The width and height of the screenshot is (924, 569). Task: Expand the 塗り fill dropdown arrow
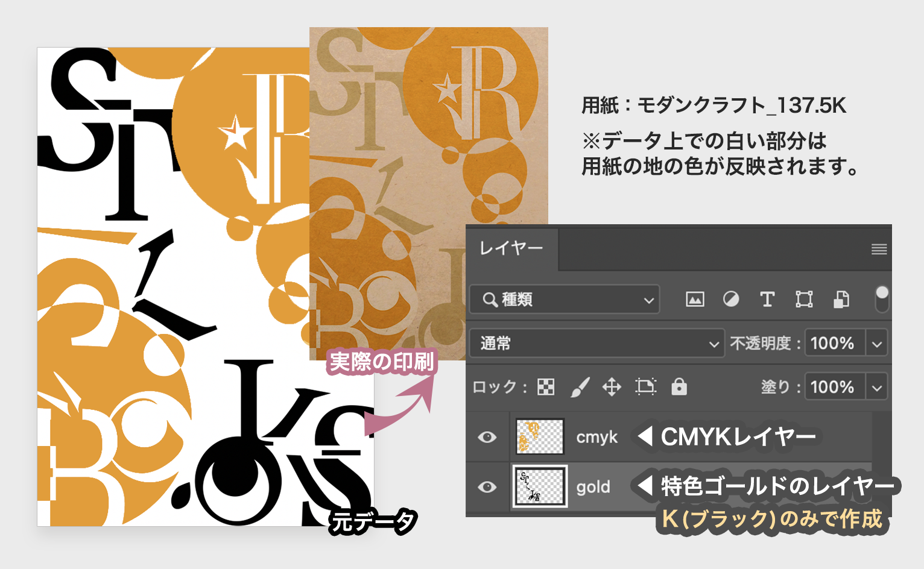(877, 388)
